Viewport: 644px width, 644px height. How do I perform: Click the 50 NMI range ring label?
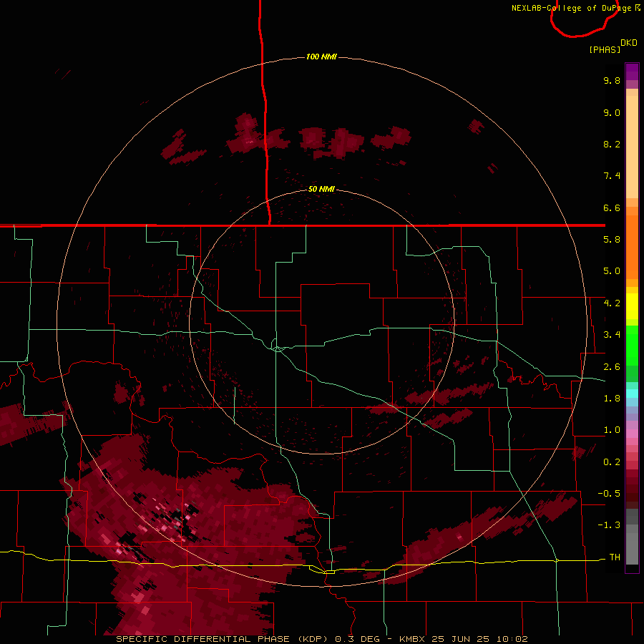[x=321, y=189]
